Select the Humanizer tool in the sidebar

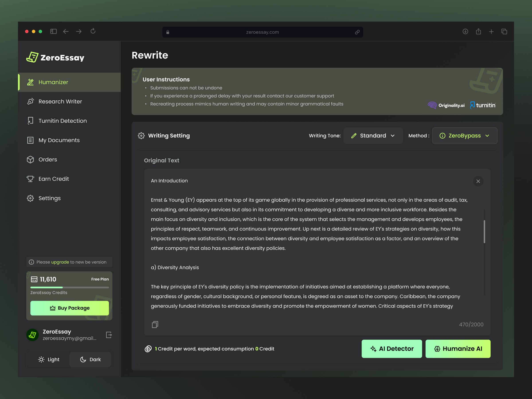point(53,82)
